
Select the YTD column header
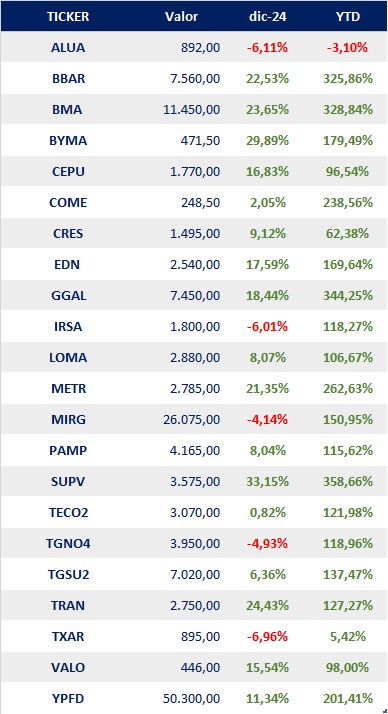click(x=347, y=17)
